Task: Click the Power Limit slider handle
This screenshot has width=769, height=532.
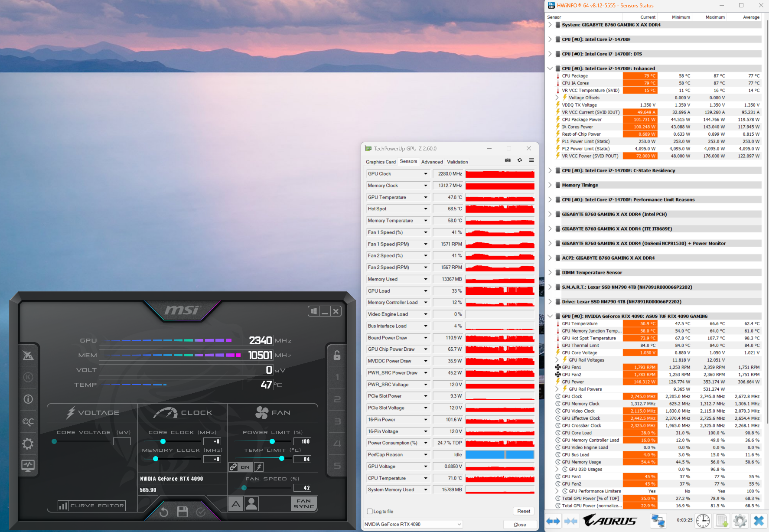Action: [x=272, y=441]
